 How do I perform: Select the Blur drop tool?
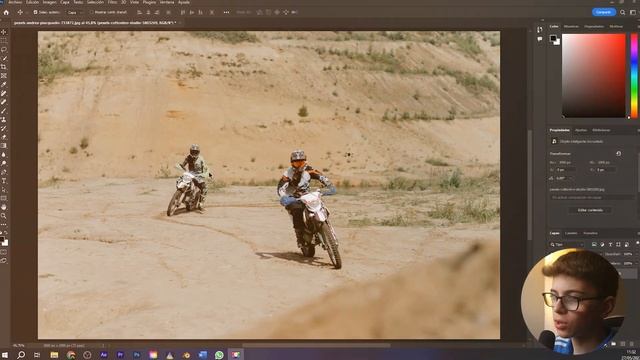click(4, 155)
